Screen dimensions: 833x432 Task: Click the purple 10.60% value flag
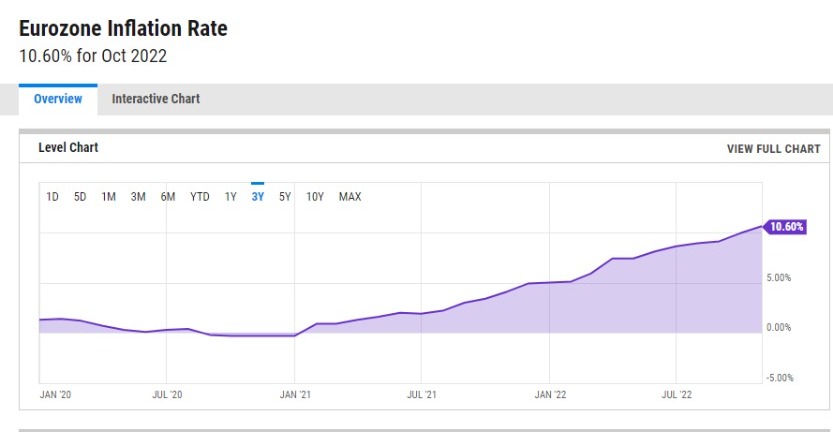point(786,227)
